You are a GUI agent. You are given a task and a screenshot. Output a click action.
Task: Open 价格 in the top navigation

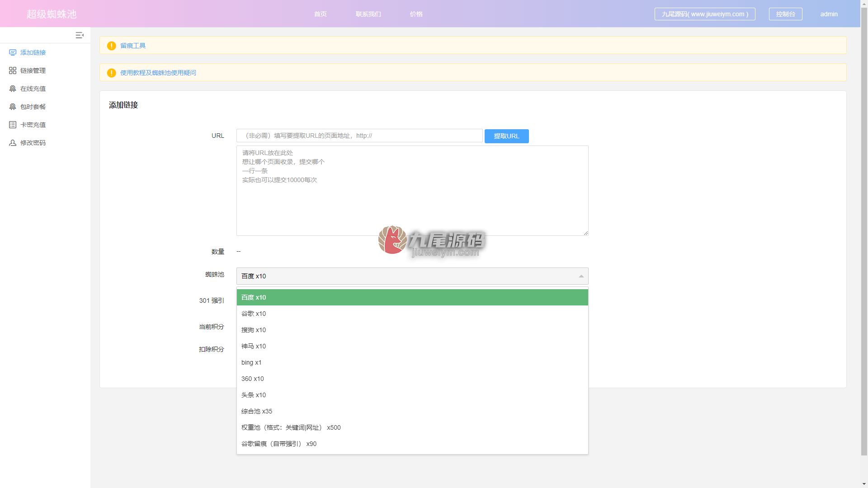tap(416, 14)
